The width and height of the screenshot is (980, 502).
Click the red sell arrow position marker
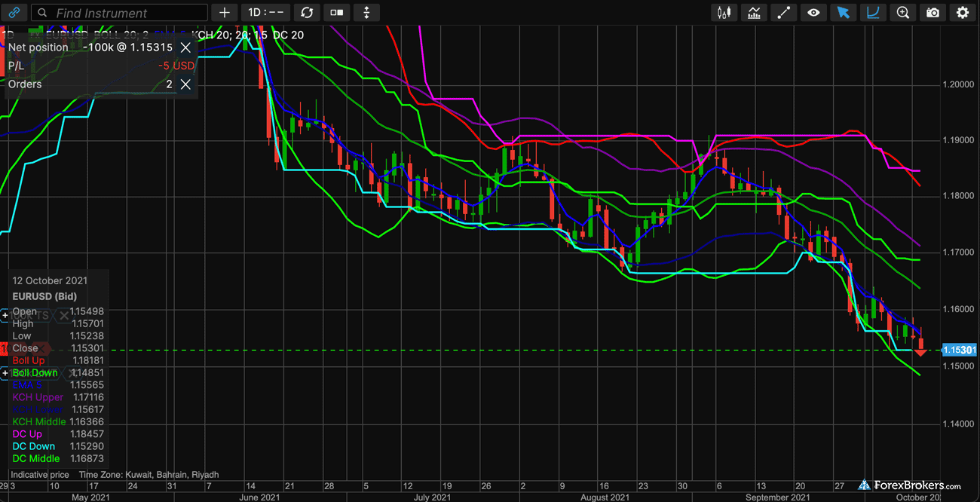point(920,351)
